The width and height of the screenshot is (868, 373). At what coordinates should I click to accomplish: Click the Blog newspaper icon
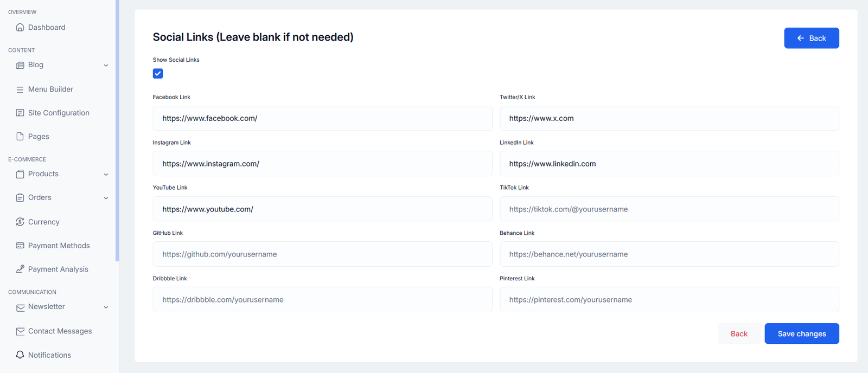(x=20, y=65)
